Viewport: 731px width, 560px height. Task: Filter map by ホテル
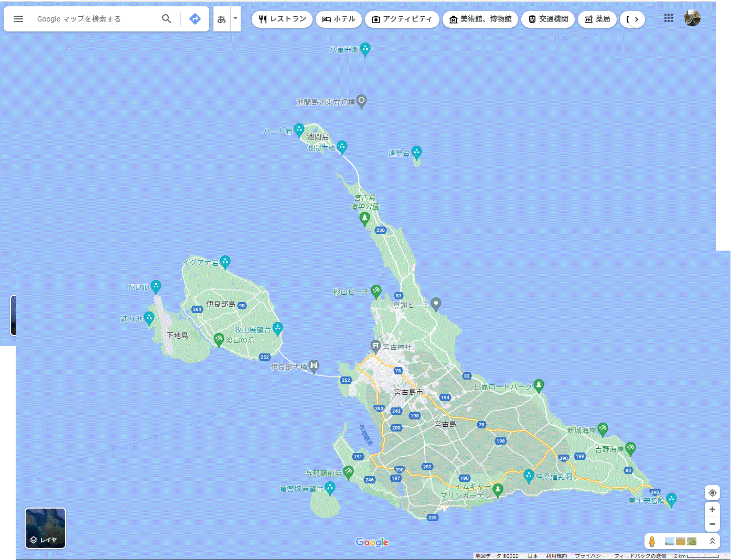(339, 19)
